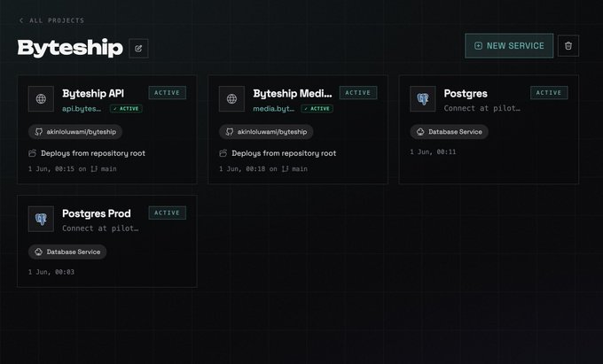Click the ACTIVE status badge on Byteship API
This screenshot has width=603, height=364.
pos(168,92)
